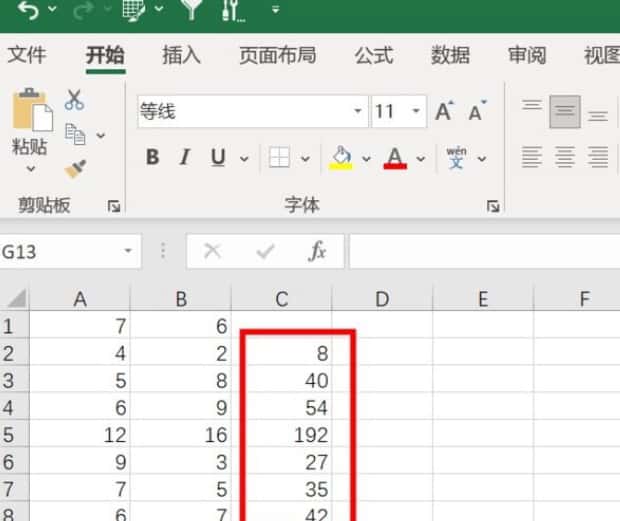
Task: Open the 字体 group dialog launcher
Action: pyautogui.click(x=493, y=206)
